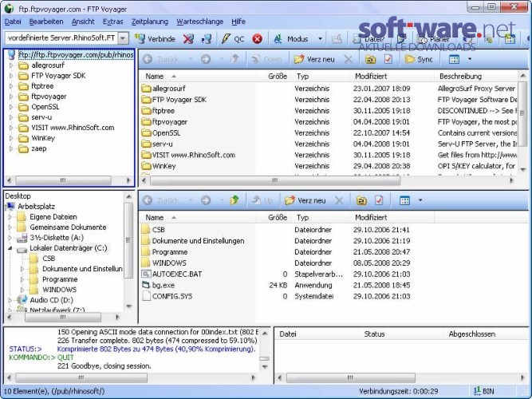Select bg.exe in local file list
This screenshot has width=532, height=399.
[164, 285]
